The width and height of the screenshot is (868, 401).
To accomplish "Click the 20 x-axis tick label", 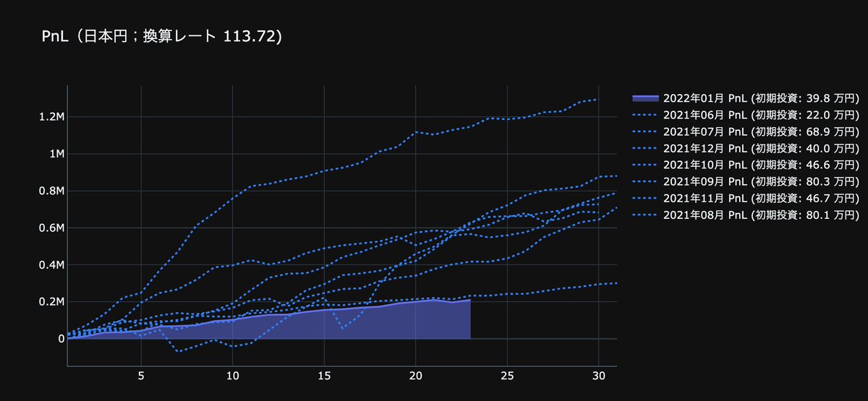I will point(416,376).
